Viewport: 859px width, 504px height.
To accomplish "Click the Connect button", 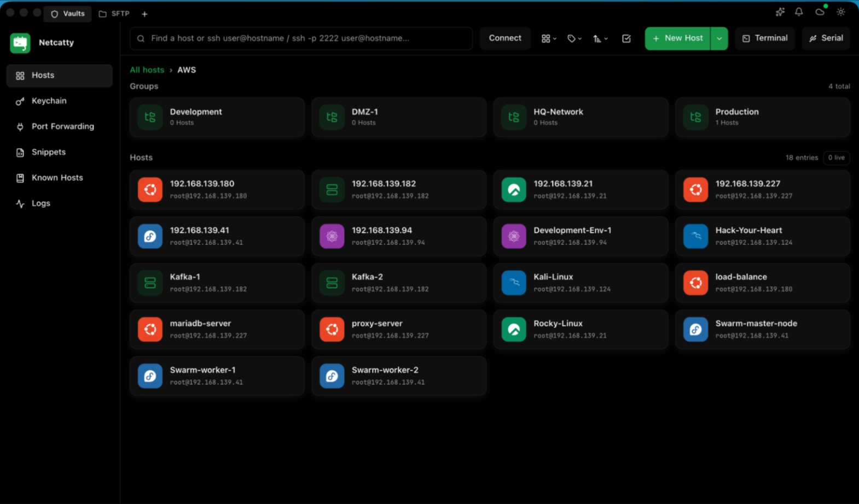I will click(505, 38).
